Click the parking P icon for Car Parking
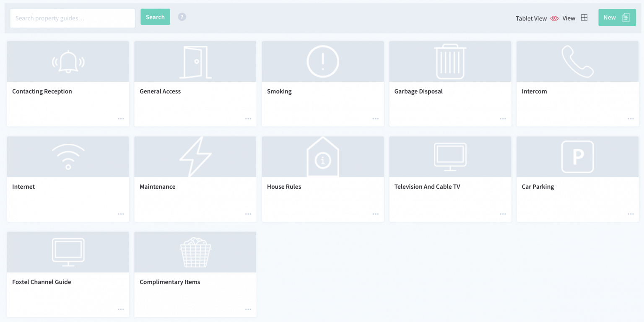The image size is (644, 322). 577,157
